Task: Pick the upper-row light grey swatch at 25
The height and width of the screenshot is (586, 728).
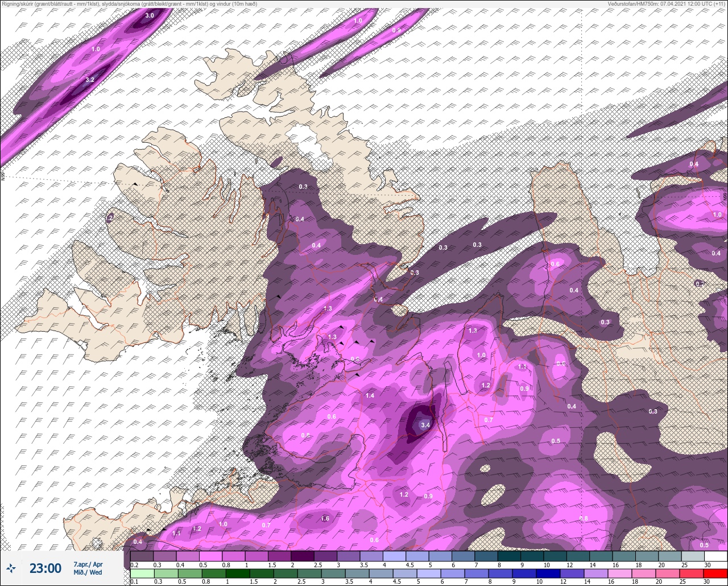Action: click(693, 556)
